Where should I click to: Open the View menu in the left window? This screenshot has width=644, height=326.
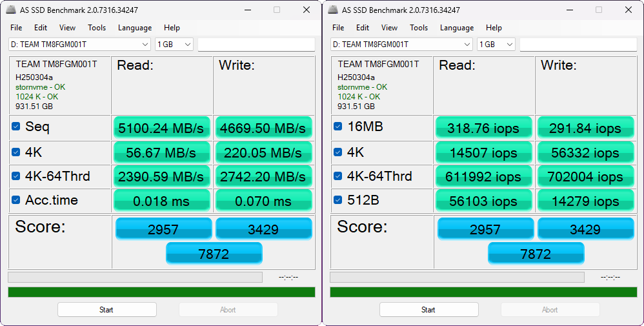click(67, 28)
